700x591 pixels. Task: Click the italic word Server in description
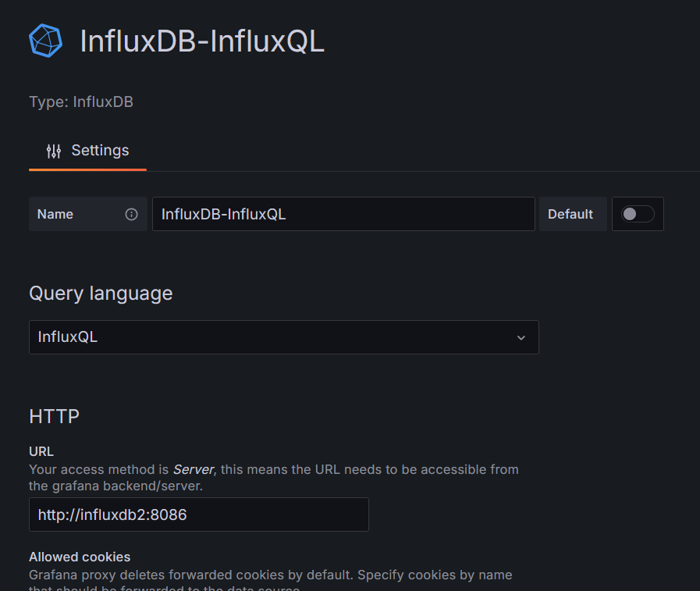pyautogui.click(x=194, y=469)
